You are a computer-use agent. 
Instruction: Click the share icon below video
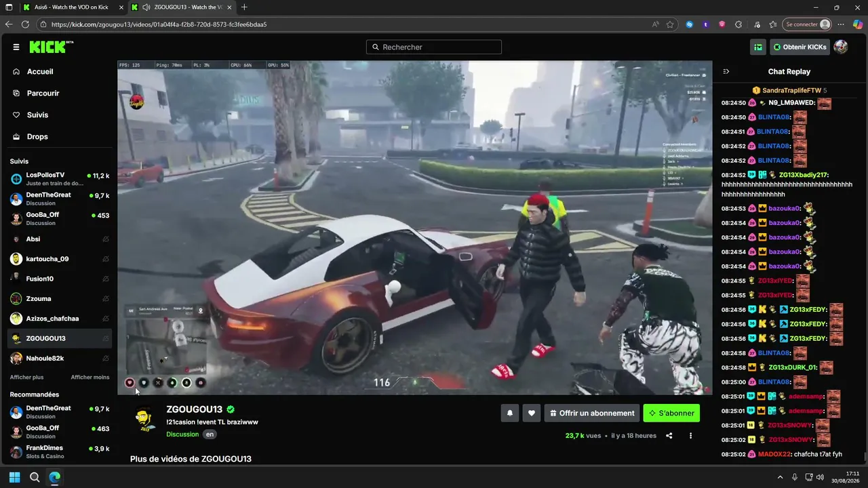click(x=669, y=436)
